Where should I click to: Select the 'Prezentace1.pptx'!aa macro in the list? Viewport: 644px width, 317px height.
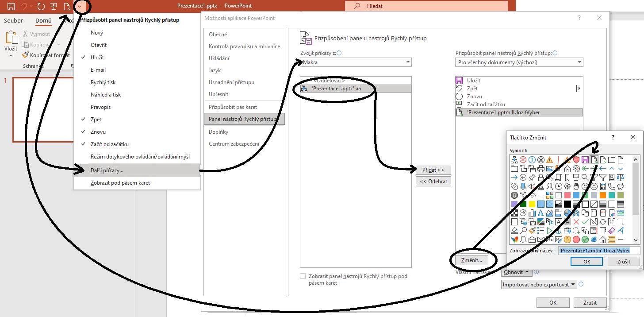(x=356, y=89)
